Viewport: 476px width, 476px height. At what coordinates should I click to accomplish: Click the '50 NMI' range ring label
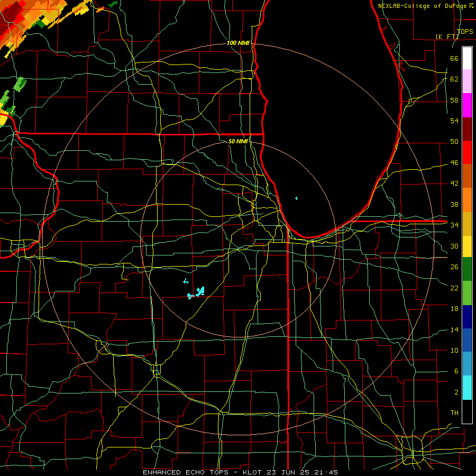(x=238, y=141)
